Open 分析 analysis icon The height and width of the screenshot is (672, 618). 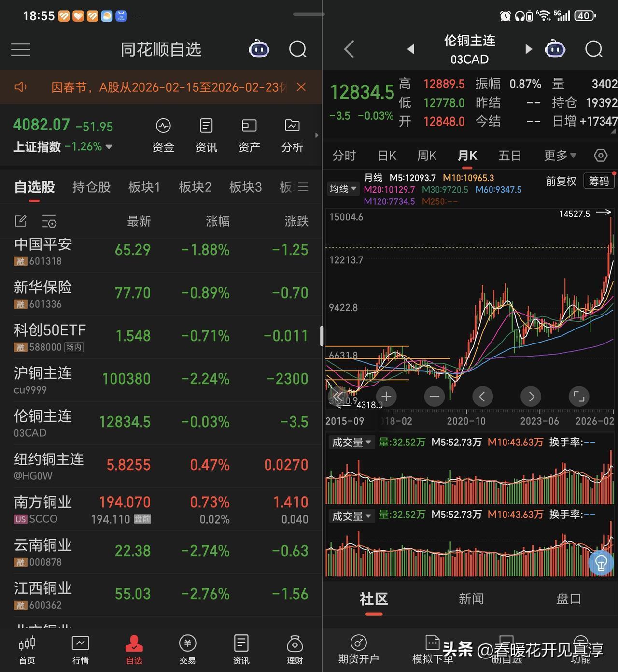tap(292, 136)
